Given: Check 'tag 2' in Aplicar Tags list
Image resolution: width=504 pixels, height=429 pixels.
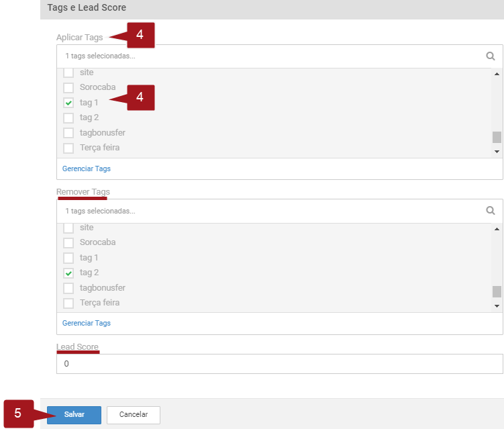Looking at the screenshot, I should pyautogui.click(x=68, y=117).
